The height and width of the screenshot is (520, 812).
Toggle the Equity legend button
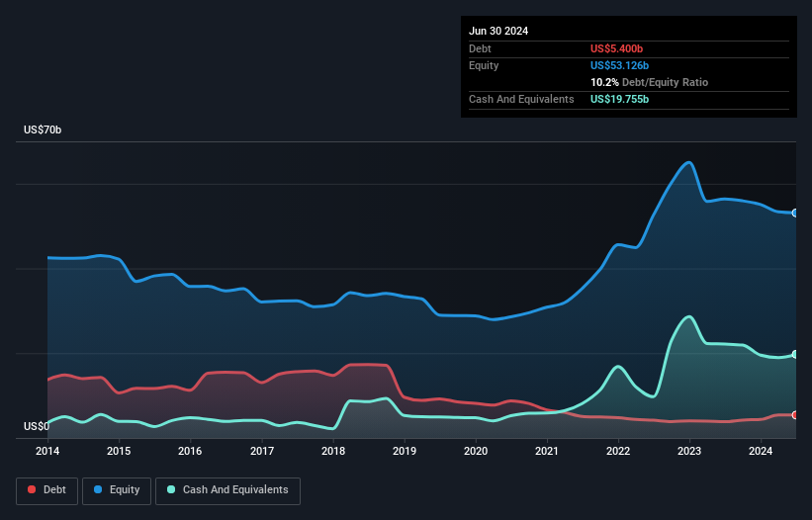(x=117, y=490)
